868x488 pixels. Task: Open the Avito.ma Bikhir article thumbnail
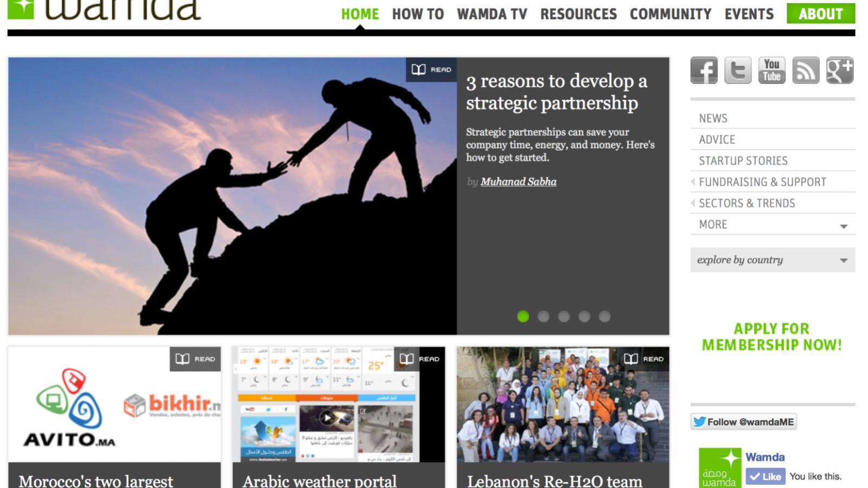tap(114, 404)
